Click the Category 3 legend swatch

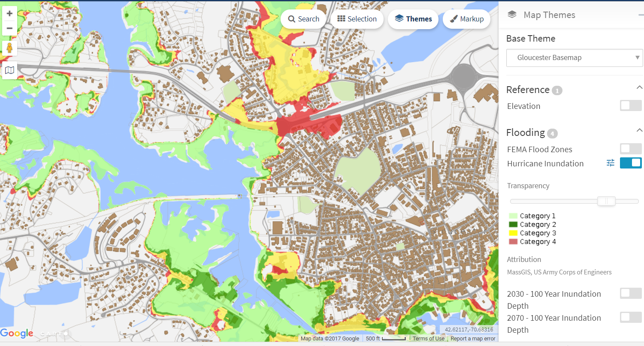click(513, 233)
